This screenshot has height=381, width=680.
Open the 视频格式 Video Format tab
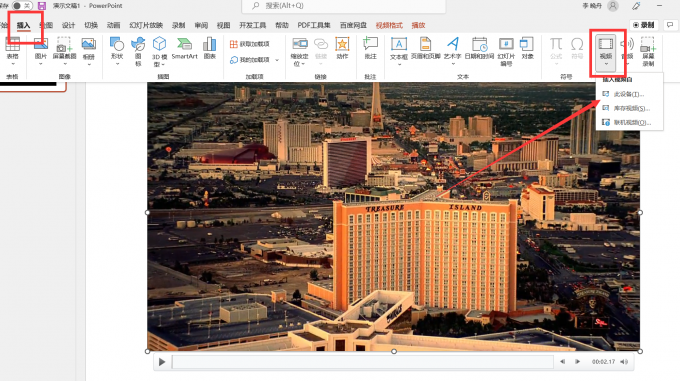click(x=389, y=26)
